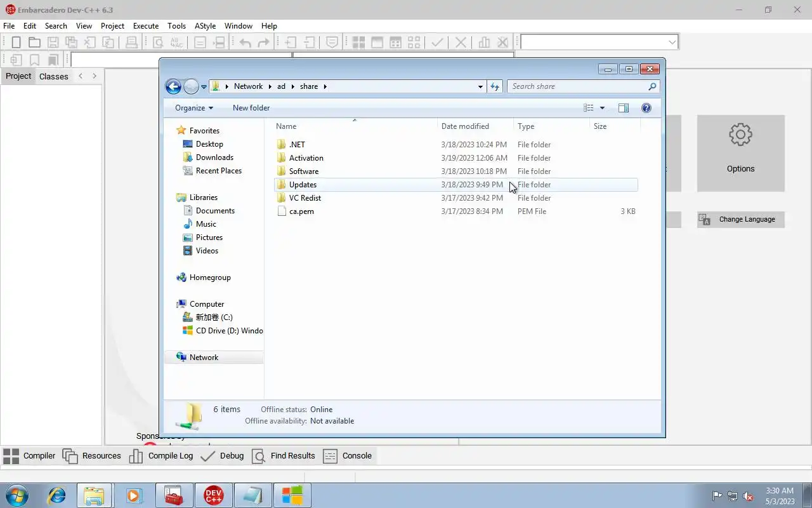This screenshot has height=508, width=812.
Task: Select Documents under Libraries
Action: (215, 211)
